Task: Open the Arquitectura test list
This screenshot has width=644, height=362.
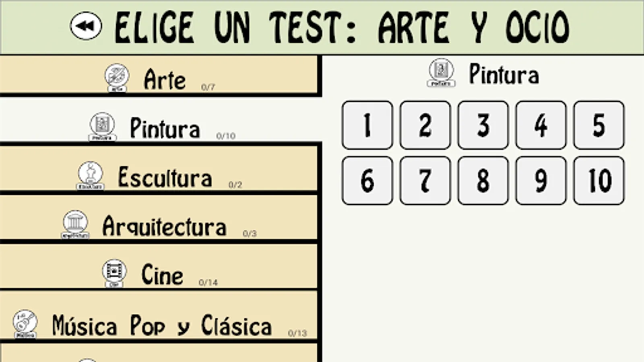Action: coord(159,218)
